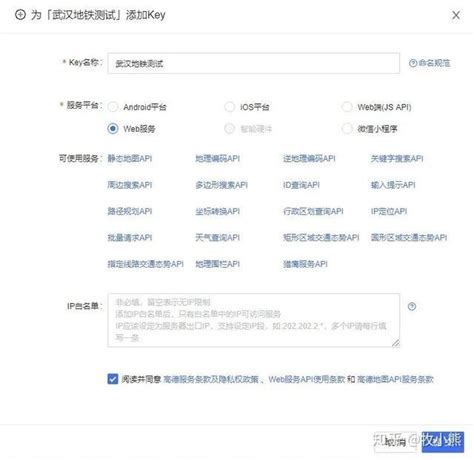Choose the Web端(JS API) radio option
Screen dimensions: 474x460
pos(347,107)
